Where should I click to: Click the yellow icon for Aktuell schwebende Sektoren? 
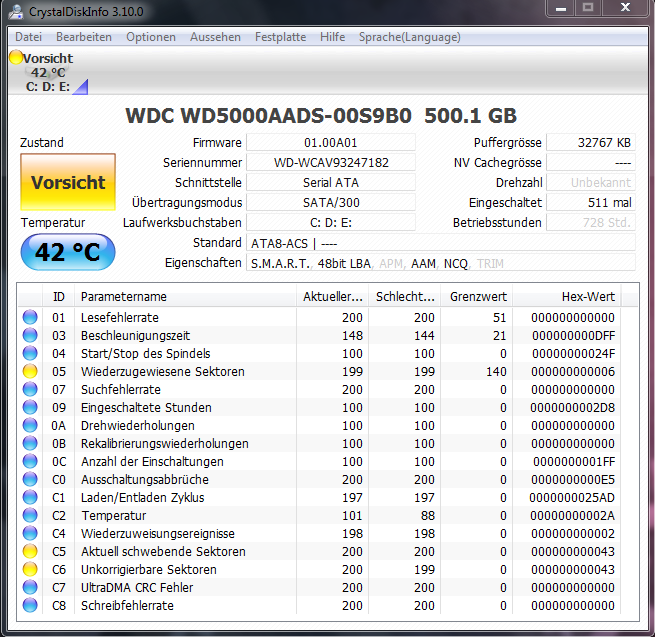pos(30,551)
